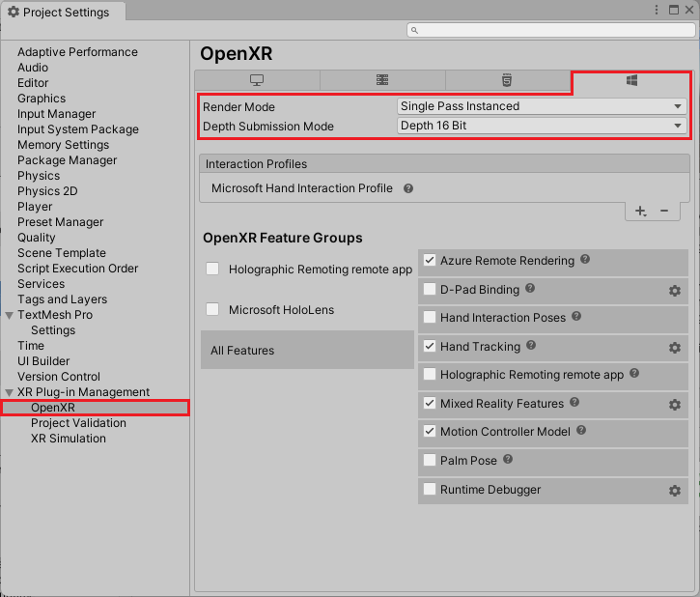Select the Dedicated Server platform tab
The width and height of the screenshot is (700, 597).
(382, 80)
